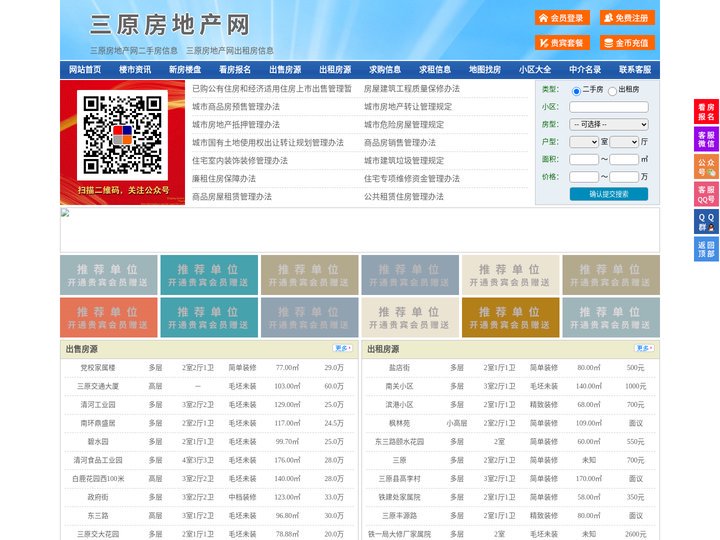
Task: Select the 二手房 radio button
Action: coord(576,91)
